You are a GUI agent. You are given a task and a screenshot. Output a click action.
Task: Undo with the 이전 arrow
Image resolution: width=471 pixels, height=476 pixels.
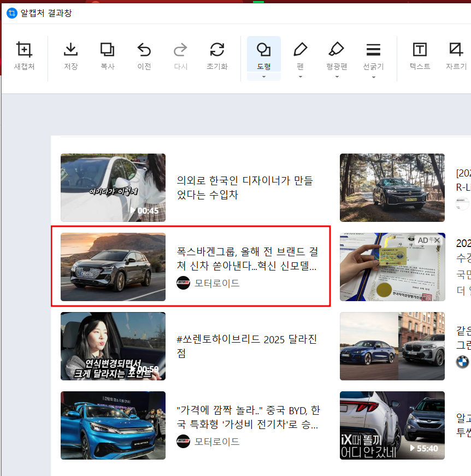144,56
